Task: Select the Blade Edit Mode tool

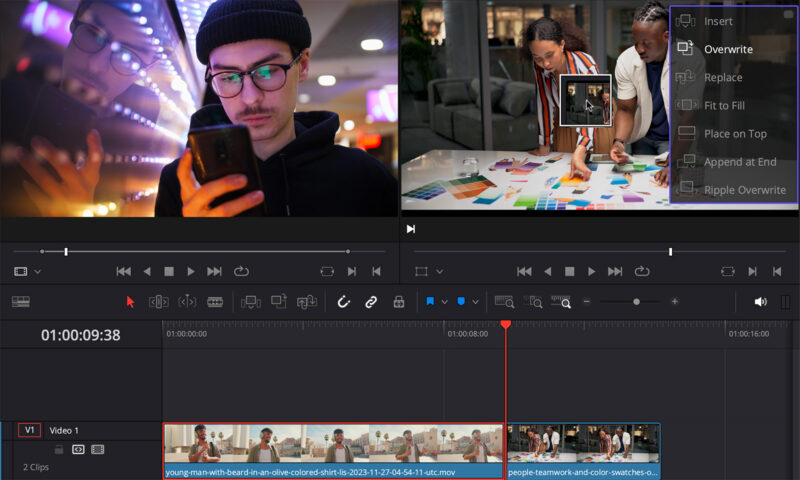Action: [215, 302]
